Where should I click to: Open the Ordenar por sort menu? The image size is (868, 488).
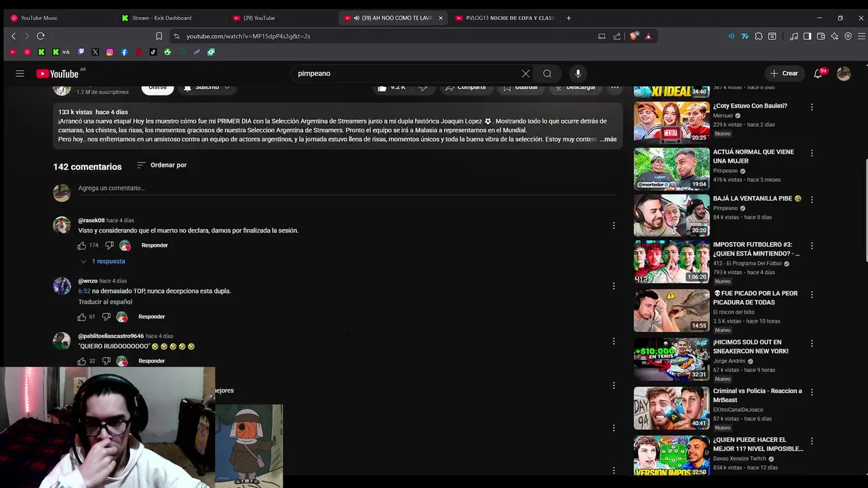click(x=161, y=165)
